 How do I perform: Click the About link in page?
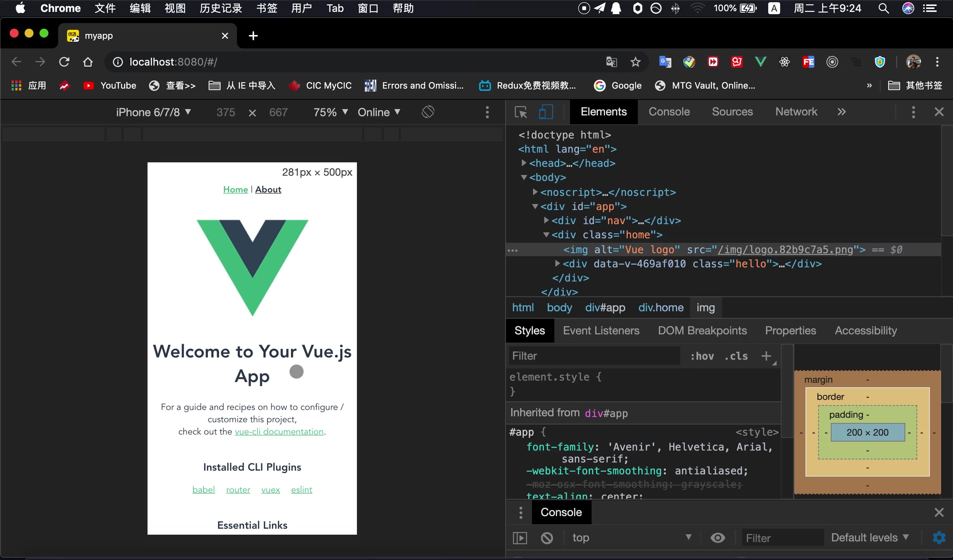coord(268,190)
